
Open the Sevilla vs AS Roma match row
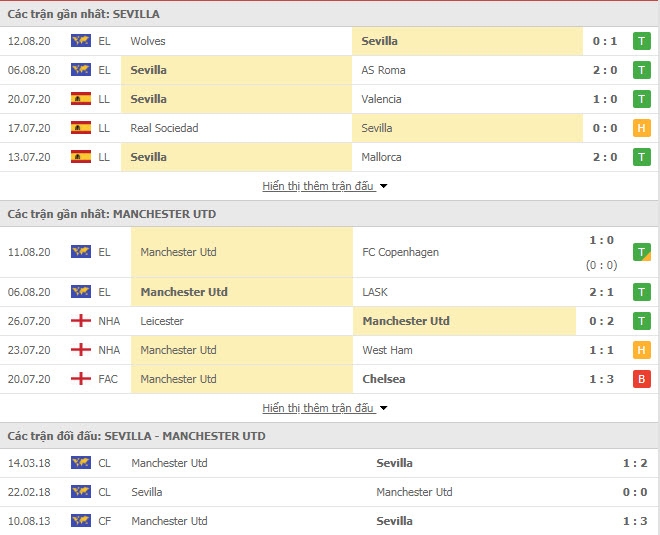coord(330,70)
